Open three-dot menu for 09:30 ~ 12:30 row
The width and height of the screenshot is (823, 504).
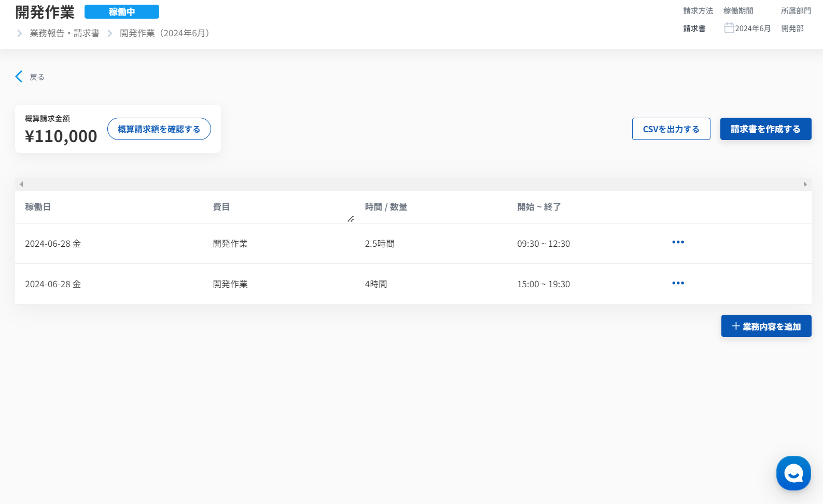click(678, 242)
